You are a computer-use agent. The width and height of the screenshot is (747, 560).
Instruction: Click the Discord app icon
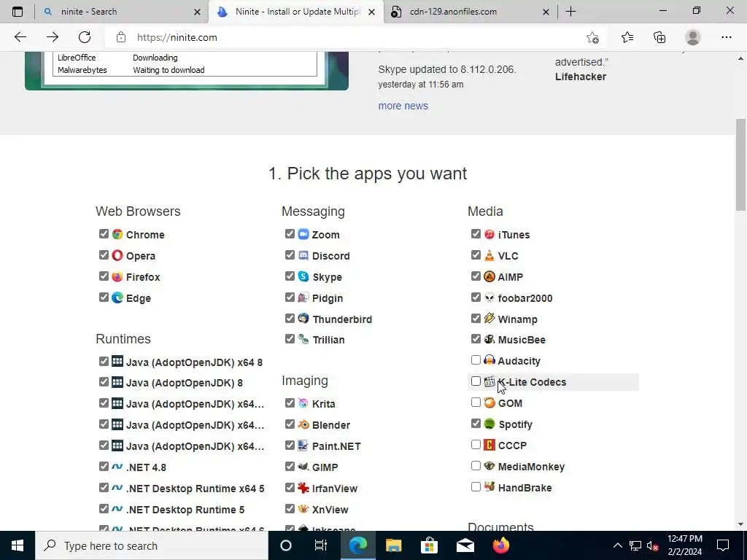pos(303,255)
